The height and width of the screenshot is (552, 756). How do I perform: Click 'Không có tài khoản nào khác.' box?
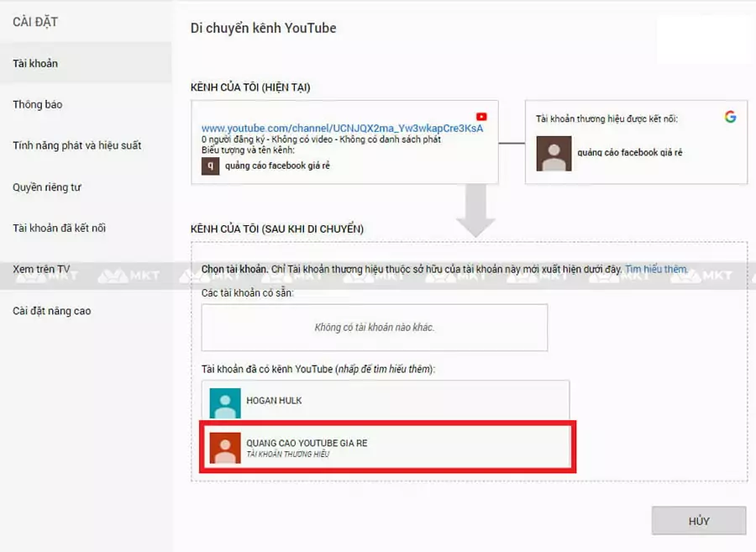375,328
